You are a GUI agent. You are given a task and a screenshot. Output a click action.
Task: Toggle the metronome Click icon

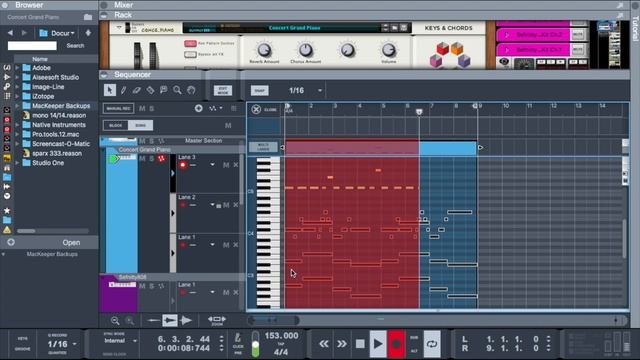[238, 338]
